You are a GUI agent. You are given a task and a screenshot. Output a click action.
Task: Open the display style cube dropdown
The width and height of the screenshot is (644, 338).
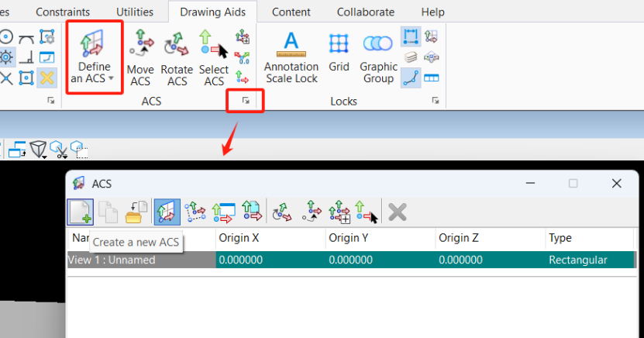point(39,150)
